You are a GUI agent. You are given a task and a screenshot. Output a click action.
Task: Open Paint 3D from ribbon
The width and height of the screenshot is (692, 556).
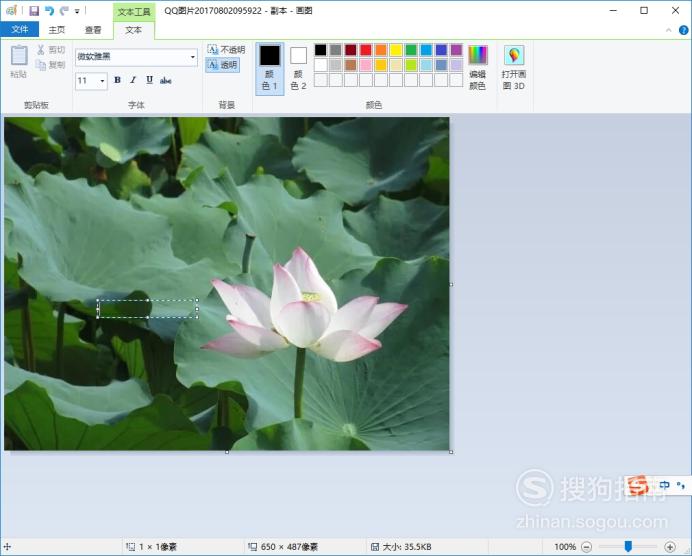click(x=514, y=68)
